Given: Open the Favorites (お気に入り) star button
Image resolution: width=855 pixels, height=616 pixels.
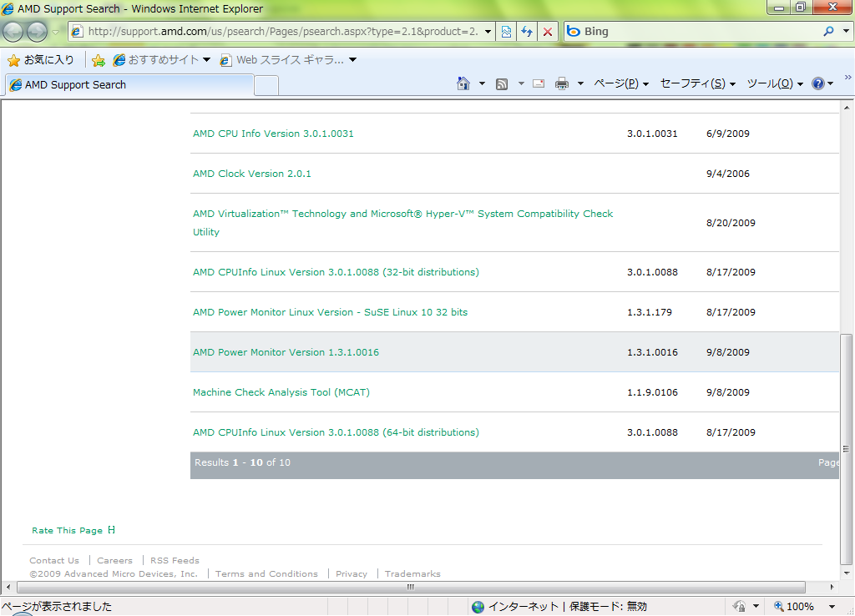Looking at the screenshot, I should (x=41, y=60).
